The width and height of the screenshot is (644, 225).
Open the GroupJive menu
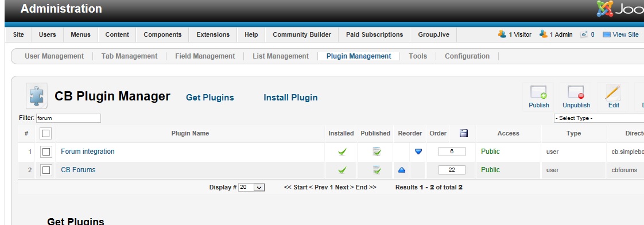[x=433, y=34]
